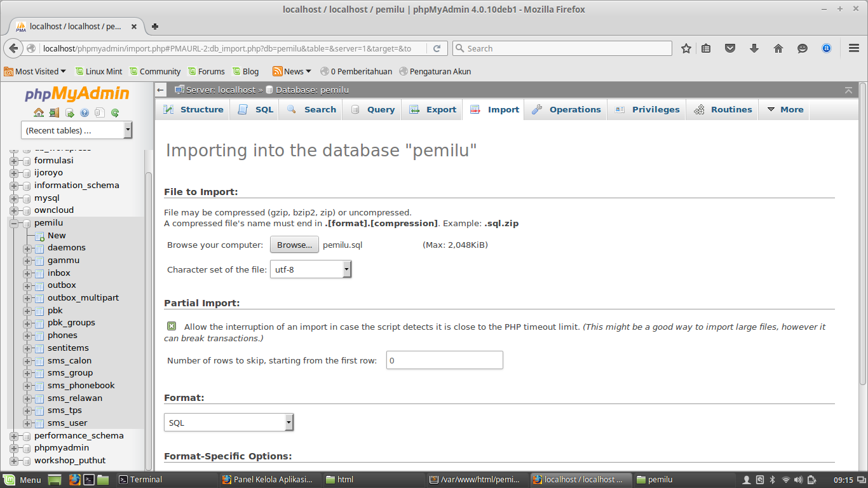Image resolution: width=868 pixels, height=488 pixels.
Task: Open the Pengaturan Akun bookmark
Action: pos(435,71)
